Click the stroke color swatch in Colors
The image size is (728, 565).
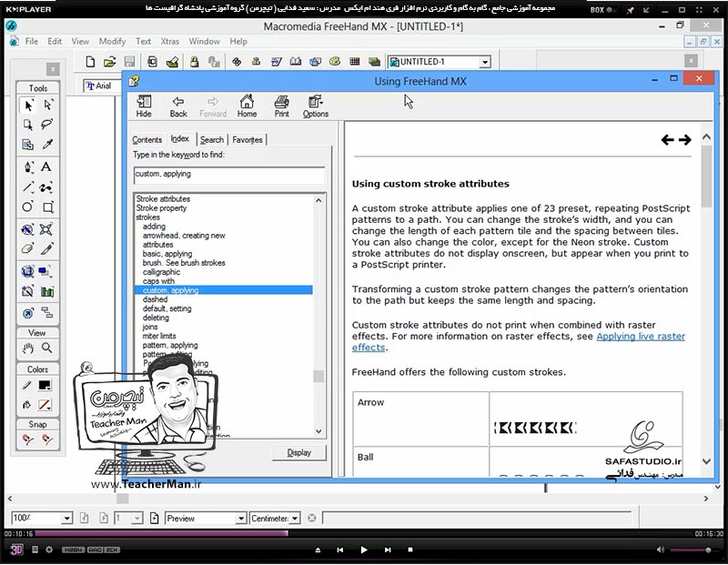[45, 386]
